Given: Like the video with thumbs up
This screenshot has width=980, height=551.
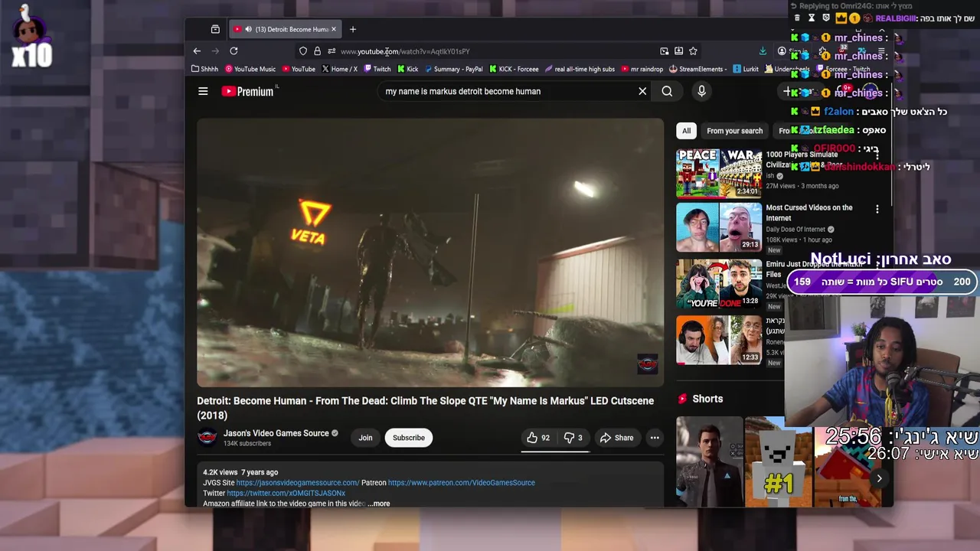Looking at the screenshot, I should (537, 438).
